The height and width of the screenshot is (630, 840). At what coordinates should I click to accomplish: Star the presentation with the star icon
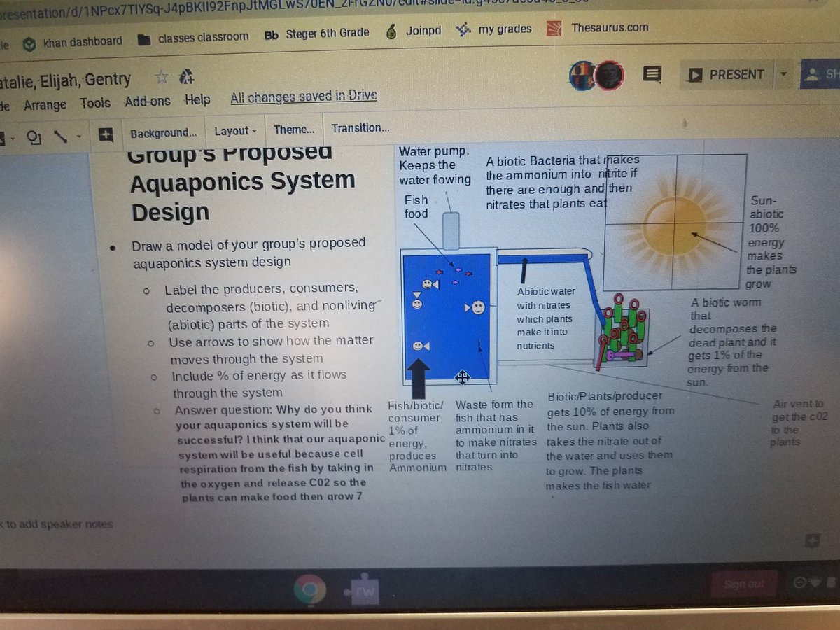click(x=162, y=76)
